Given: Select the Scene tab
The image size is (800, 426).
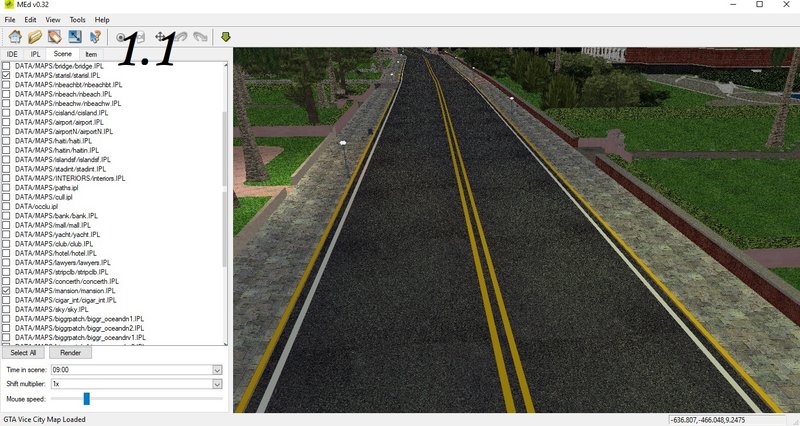Looking at the screenshot, I should (x=62, y=54).
